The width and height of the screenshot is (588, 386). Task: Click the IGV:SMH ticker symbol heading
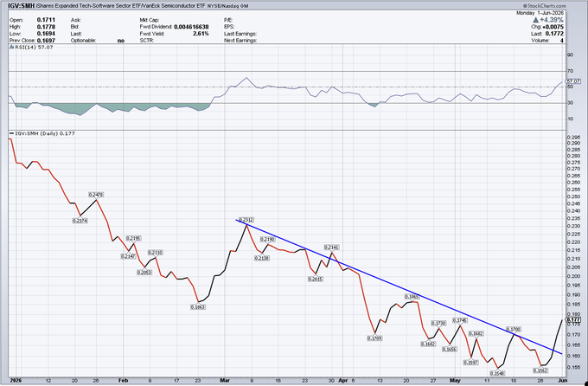(x=22, y=6)
